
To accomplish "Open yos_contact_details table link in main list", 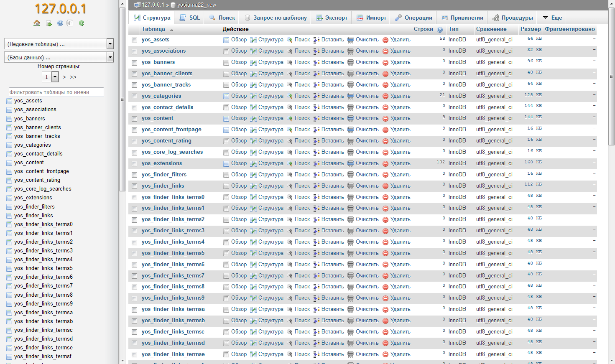I will point(167,107).
